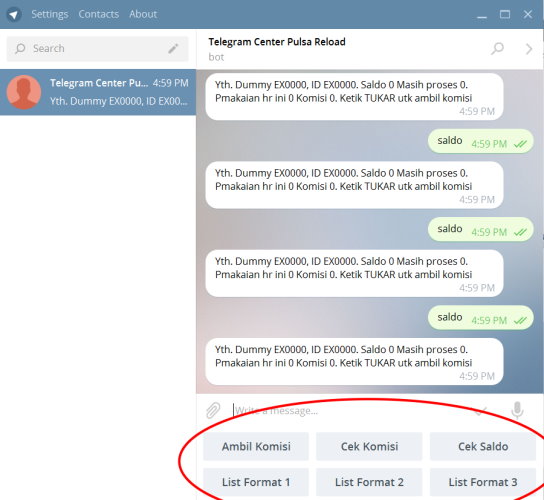The height and width of the screenshot is (500, 544).
Task: Click the 'bot' subtitle under chat title
Action: [216, 57]
